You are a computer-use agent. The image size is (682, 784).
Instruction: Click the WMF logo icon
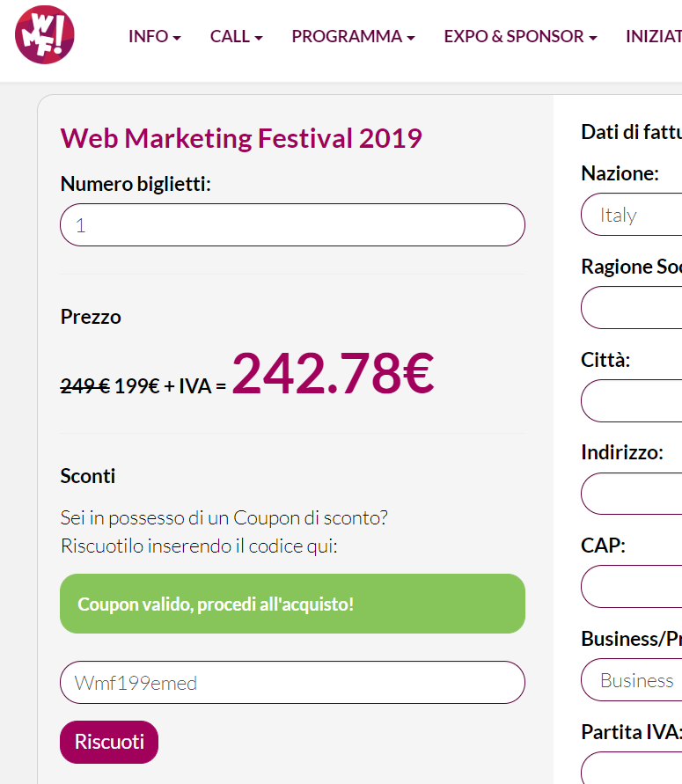coord(45,35)
